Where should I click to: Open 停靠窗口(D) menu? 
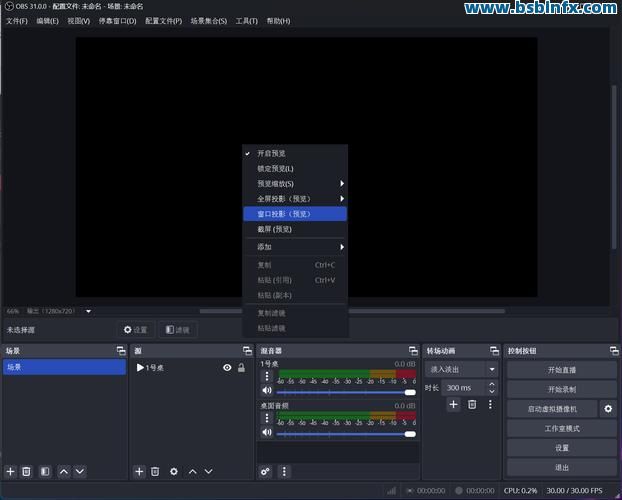pyautogui.click(x=117, y=21)
